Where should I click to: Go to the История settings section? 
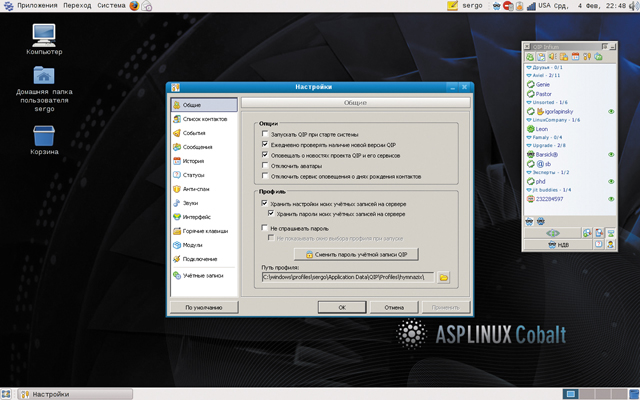click(x=204, y=161)
